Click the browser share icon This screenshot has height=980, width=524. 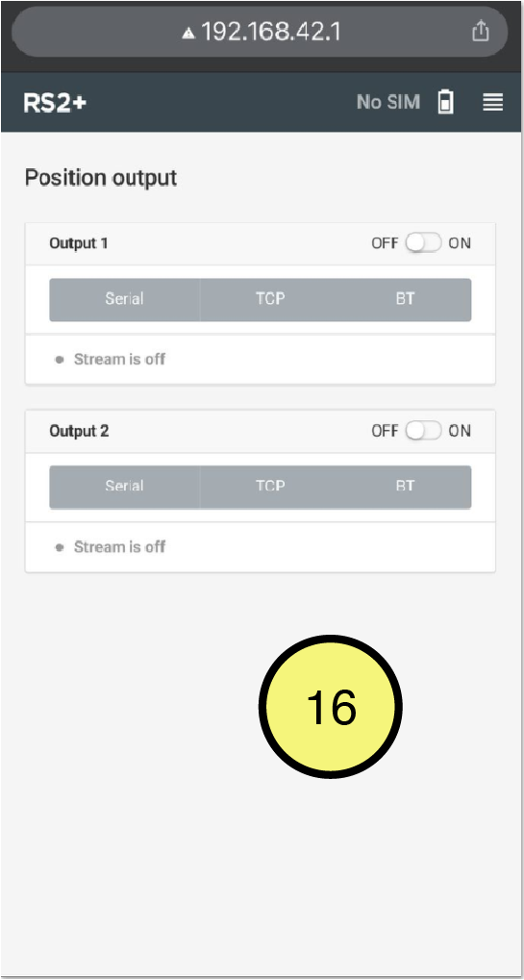click(480, 31)
